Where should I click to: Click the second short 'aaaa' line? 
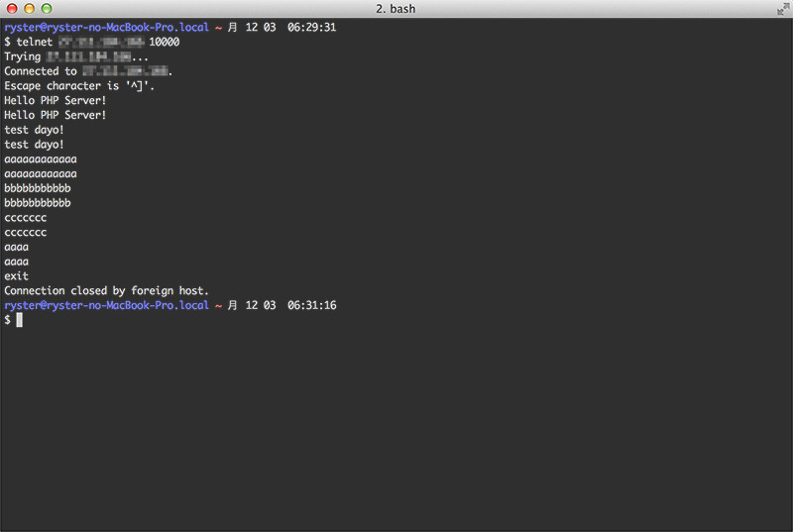point(16,263)
